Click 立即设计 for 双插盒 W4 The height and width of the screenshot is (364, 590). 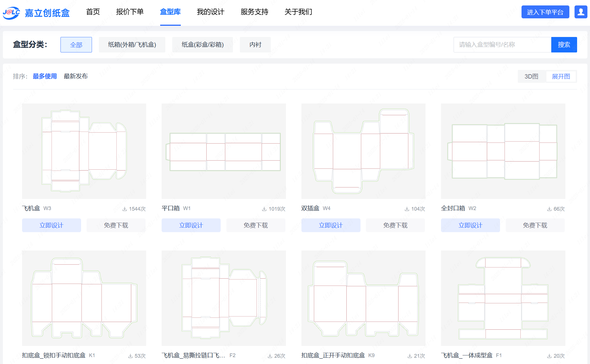coord(331,225)
